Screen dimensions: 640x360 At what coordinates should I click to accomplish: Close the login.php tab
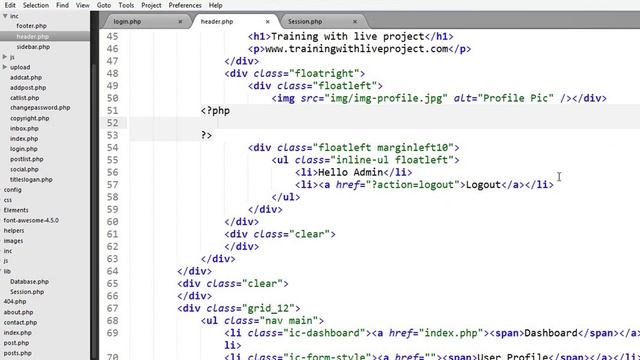coord(180,22)
